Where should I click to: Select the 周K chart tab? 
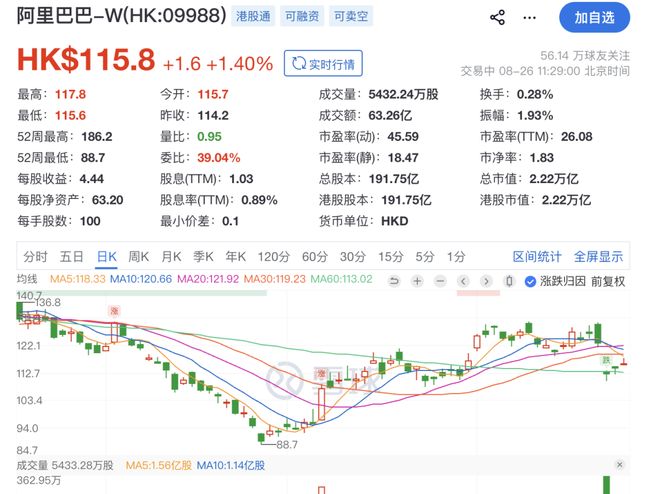pyautogui.click(x=138, y=256)
